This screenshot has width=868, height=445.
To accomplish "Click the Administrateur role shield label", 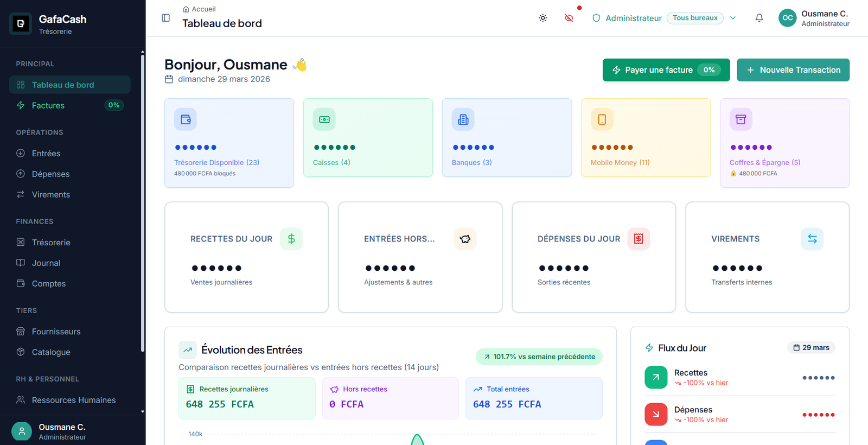I will coord(627,18).
